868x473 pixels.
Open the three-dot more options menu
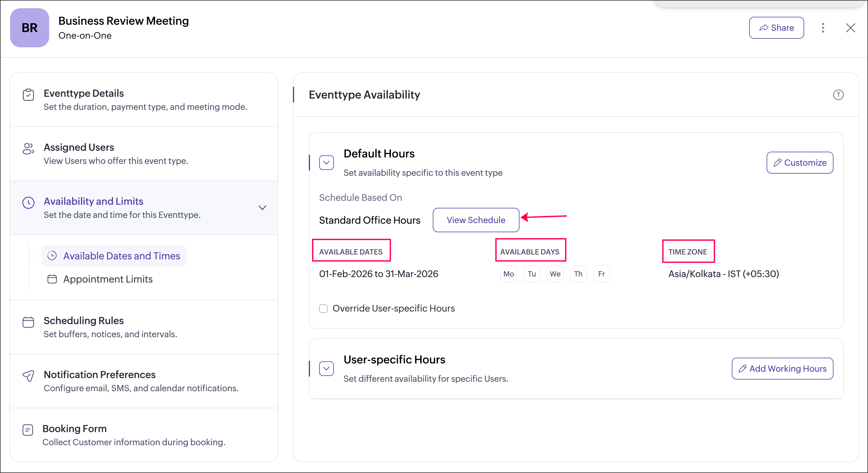[823, 28]
